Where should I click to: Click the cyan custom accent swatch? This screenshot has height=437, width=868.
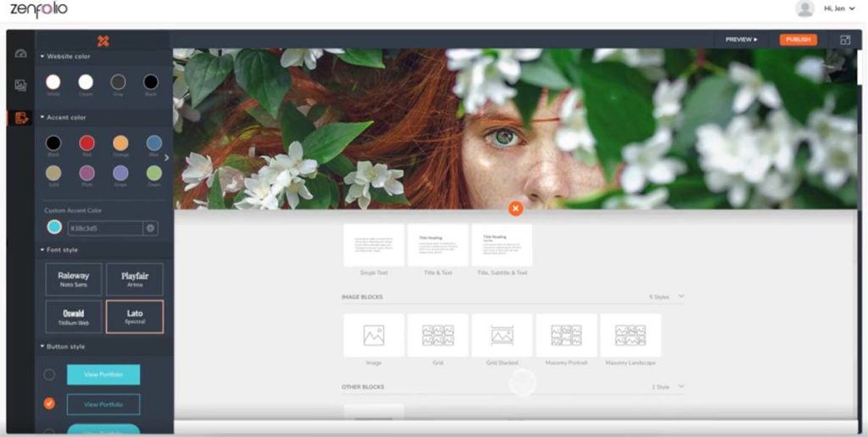54,227
